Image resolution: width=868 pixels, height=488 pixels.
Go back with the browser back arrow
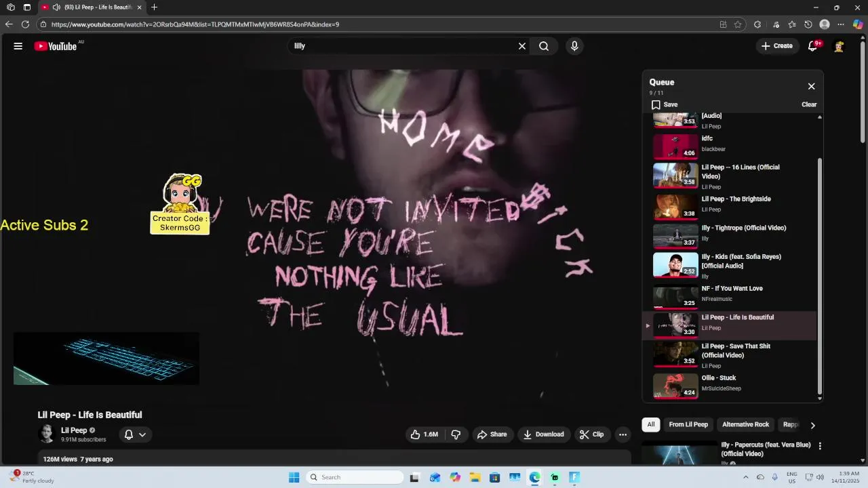[9, 24]
